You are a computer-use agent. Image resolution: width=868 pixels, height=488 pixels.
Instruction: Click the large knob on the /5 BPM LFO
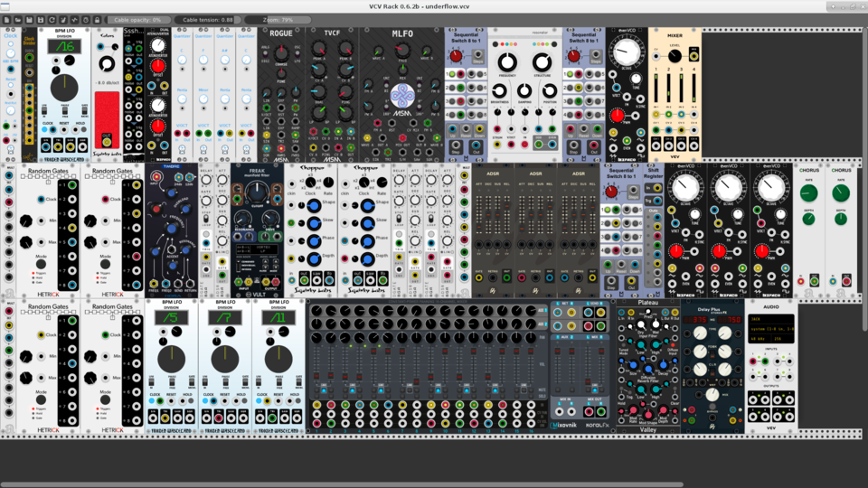172,359
